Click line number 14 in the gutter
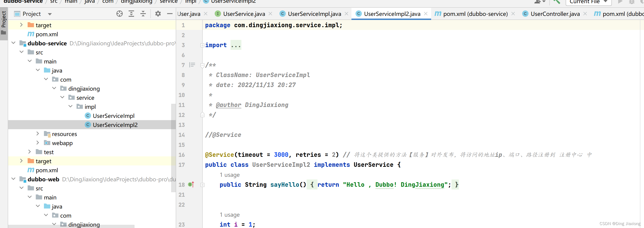The height and width of the screenshot is (228, 644). click(x=182, y=135)
